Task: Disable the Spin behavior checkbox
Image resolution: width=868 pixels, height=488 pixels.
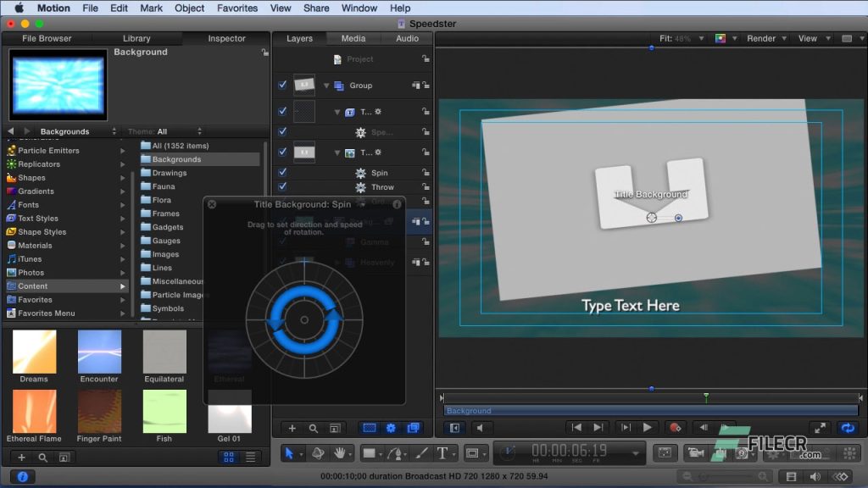Action: (x=282, y=173)
